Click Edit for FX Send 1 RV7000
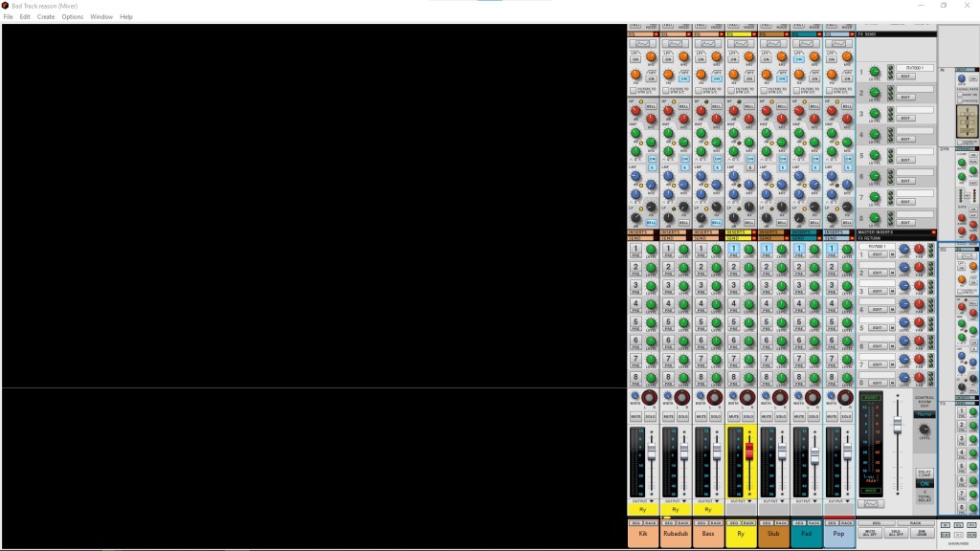 [x=905, y=77]
